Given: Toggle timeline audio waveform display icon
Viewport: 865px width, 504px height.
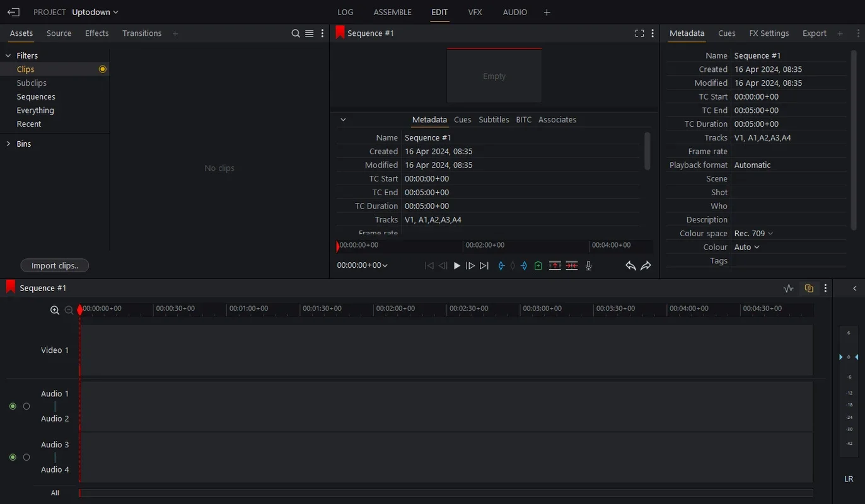Looking at the screenshot, I should 789,289.
